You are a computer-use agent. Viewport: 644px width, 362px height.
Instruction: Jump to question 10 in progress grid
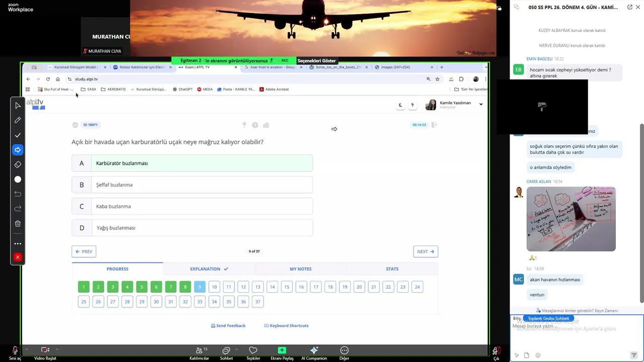coord(214,287)
